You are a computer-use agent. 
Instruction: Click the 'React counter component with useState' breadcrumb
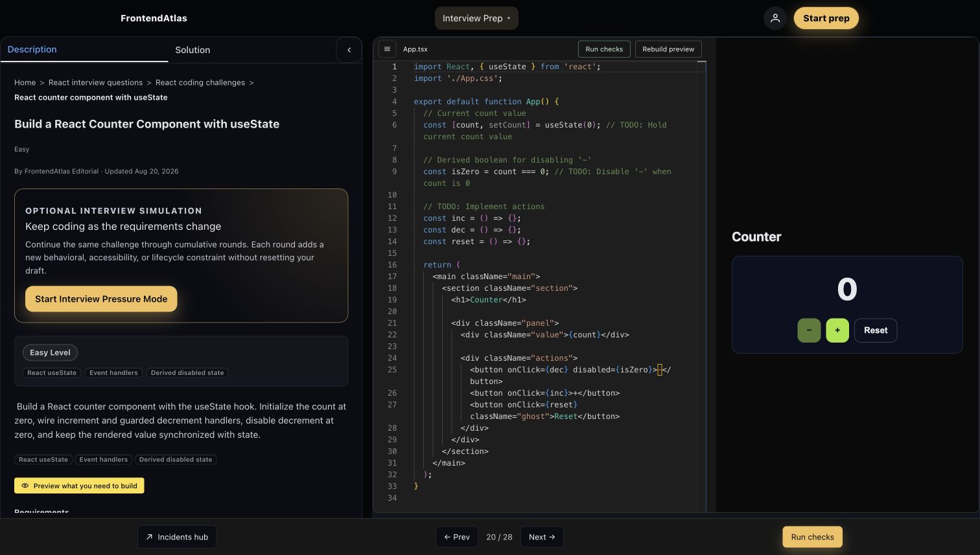pyautogui.click(x=91, y=98)
